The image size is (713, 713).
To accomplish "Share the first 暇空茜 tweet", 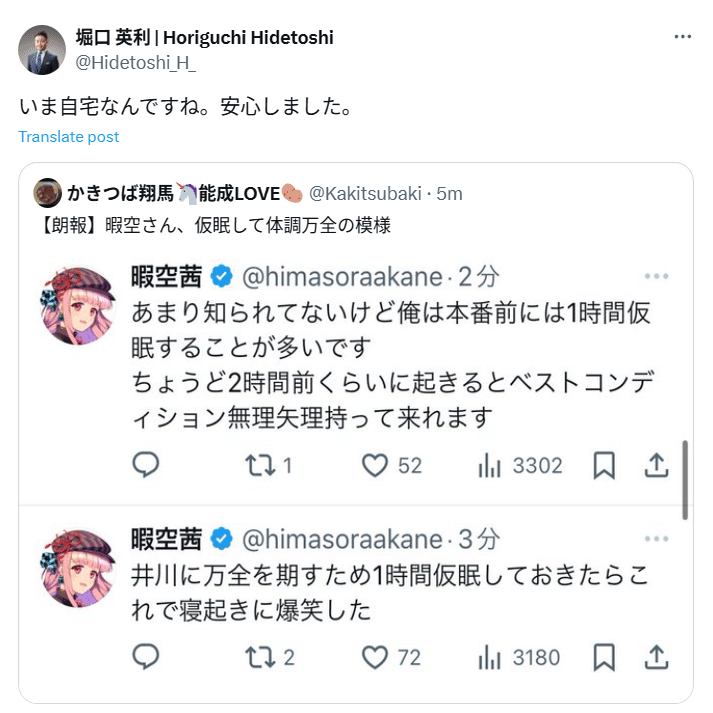I will pos(656,465).
